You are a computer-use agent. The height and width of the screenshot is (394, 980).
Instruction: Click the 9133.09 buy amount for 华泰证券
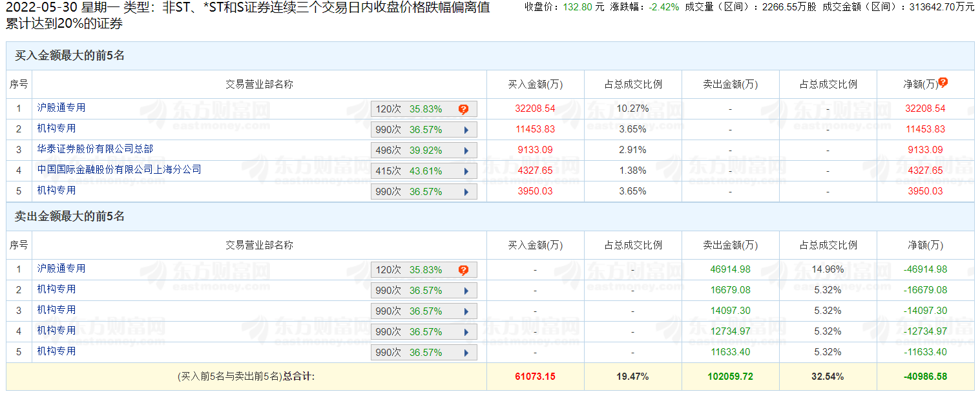535,150
